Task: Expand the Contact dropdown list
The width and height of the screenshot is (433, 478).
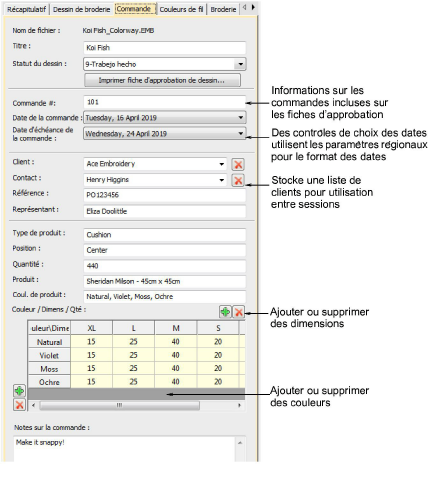Action: 222,180
